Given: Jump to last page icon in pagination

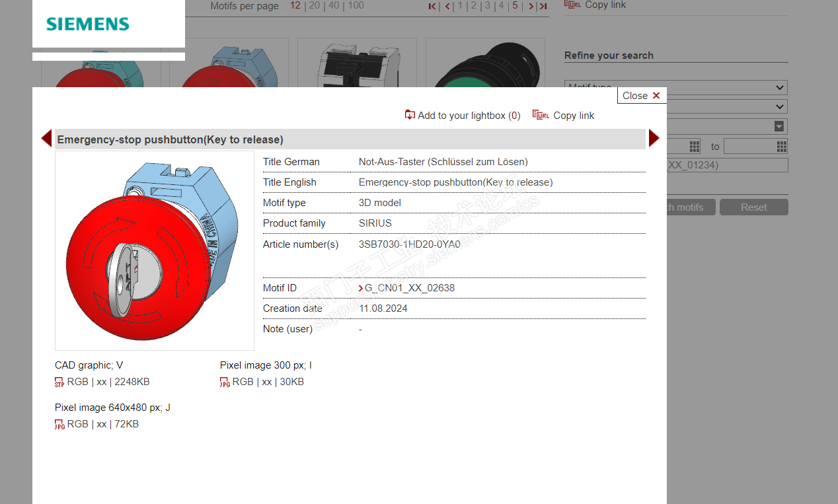Looking at the screenshot, I should click(x=543, y=6).
